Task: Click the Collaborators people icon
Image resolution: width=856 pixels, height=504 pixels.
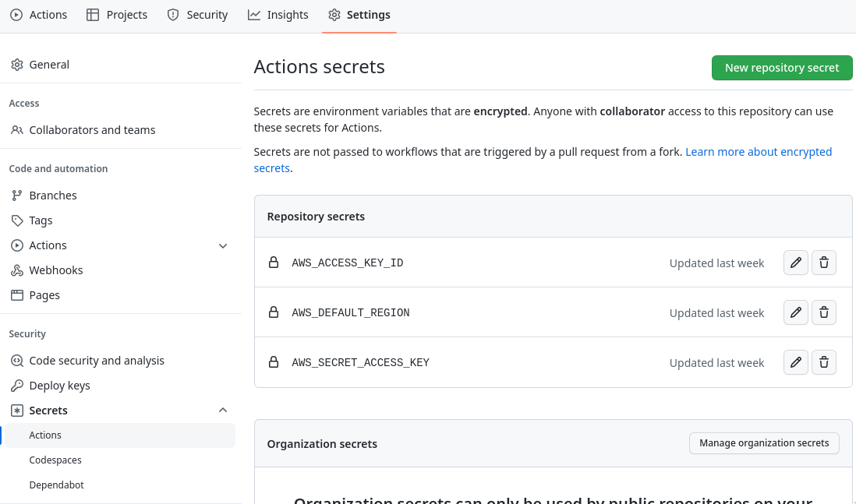Action: point(17,130)
